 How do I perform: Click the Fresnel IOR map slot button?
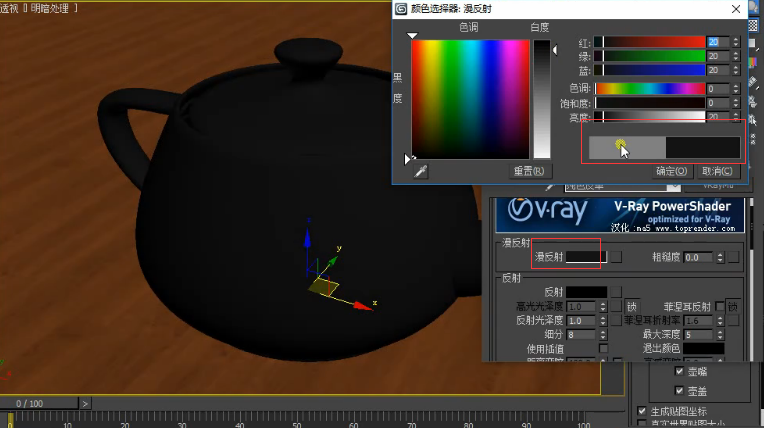click(733, 320)
